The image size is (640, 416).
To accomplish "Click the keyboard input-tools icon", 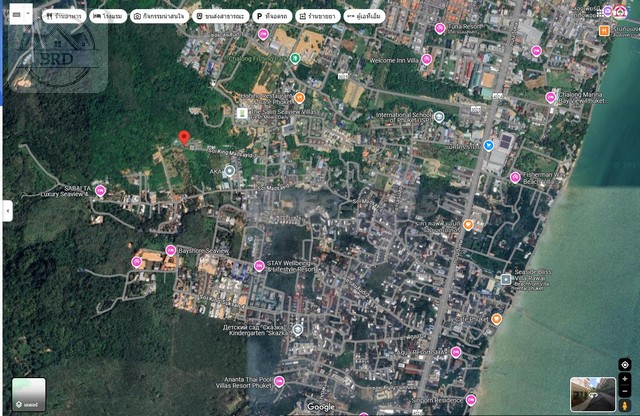I will click(16, 14).
